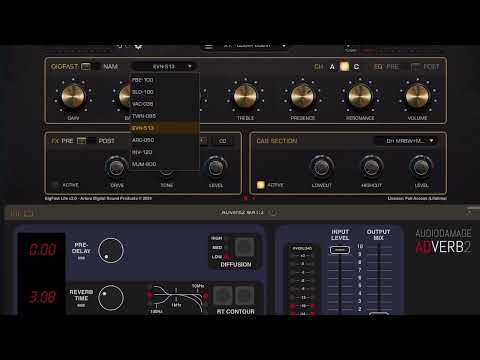Click the ADverb2 header power icon

tap(272, 212)
